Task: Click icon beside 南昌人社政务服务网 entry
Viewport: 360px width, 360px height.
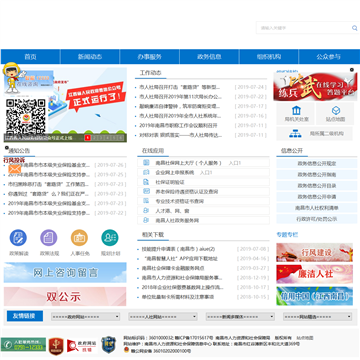Action: (x=146, y=220)
